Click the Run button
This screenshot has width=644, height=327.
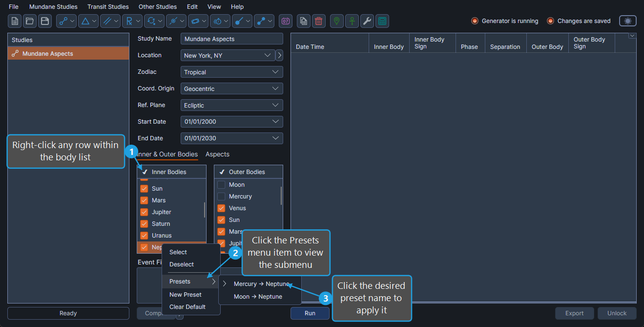pos(310,313)
